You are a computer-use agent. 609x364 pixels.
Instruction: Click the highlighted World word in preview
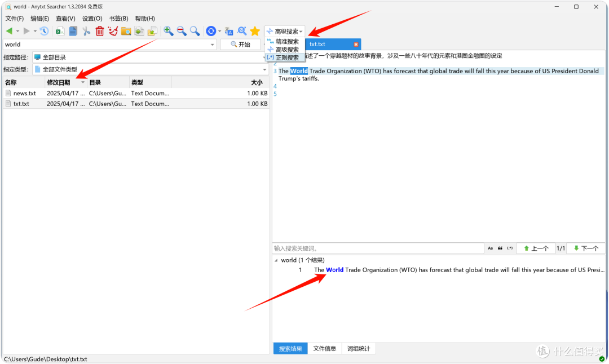(x=299, y=71)
